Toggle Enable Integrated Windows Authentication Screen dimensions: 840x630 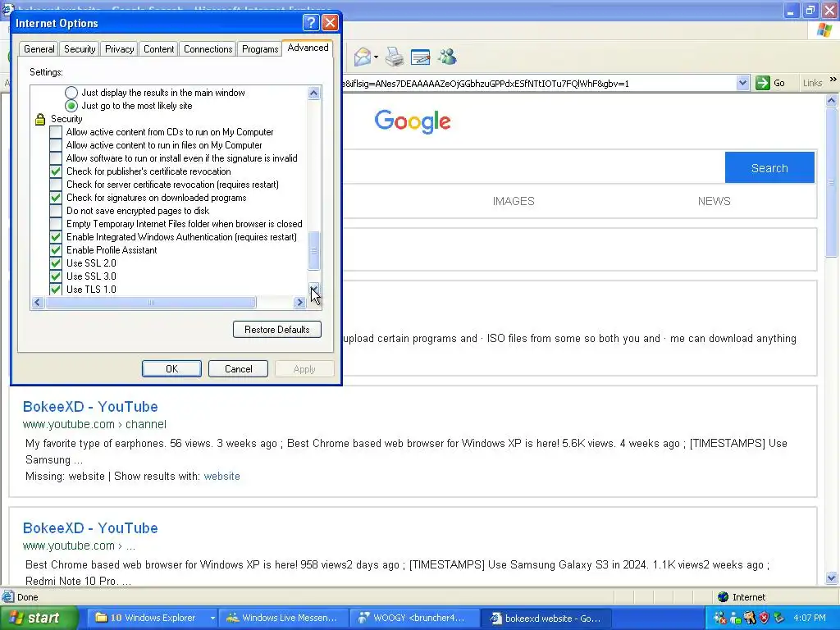coord(56,237)
